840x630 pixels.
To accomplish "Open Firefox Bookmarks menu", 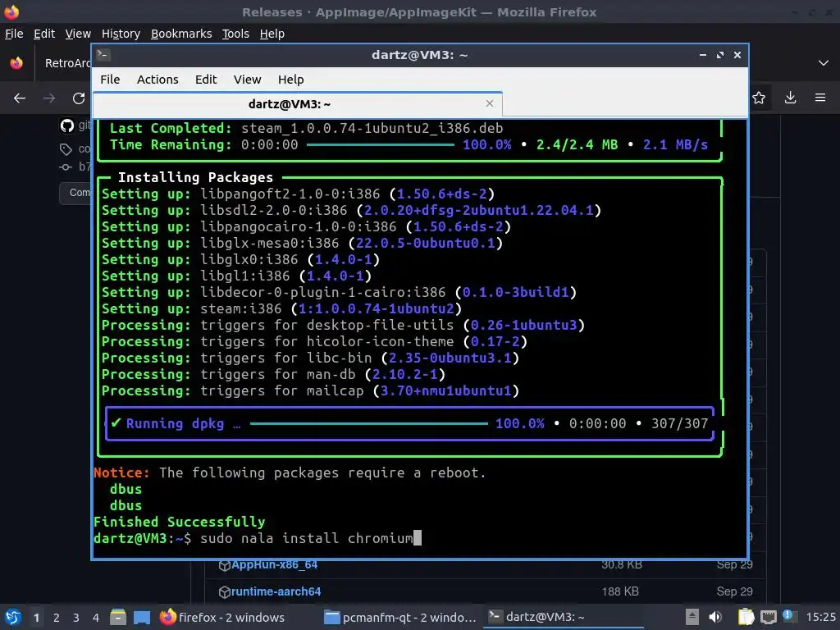I will [x=181, y=34].
